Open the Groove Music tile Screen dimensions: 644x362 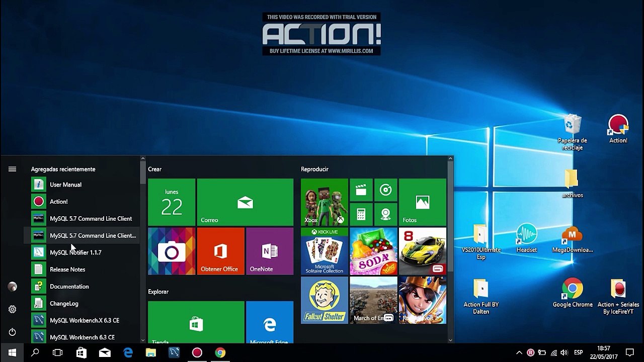(x=386, y=190)
